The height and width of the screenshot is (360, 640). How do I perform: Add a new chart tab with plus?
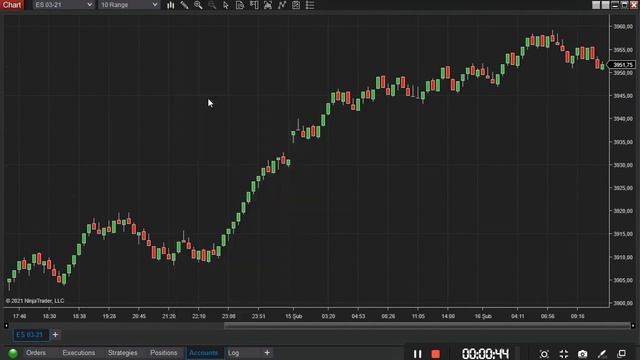point(55,335)
